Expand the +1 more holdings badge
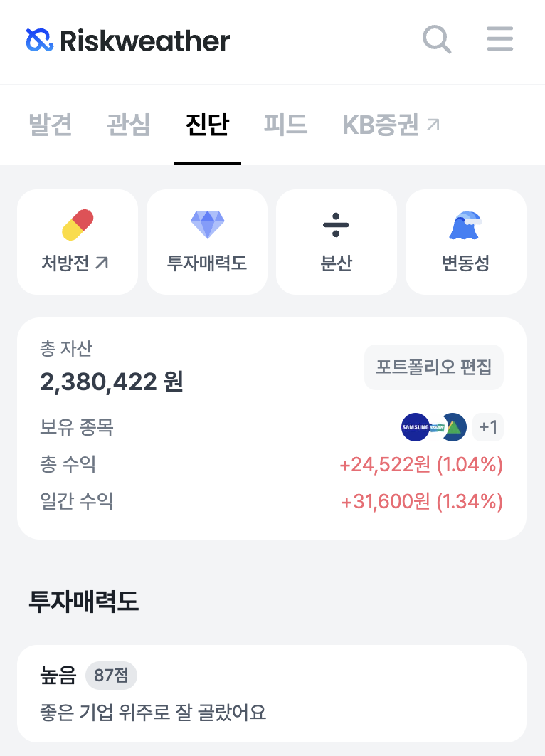 (x=488, y=427)
